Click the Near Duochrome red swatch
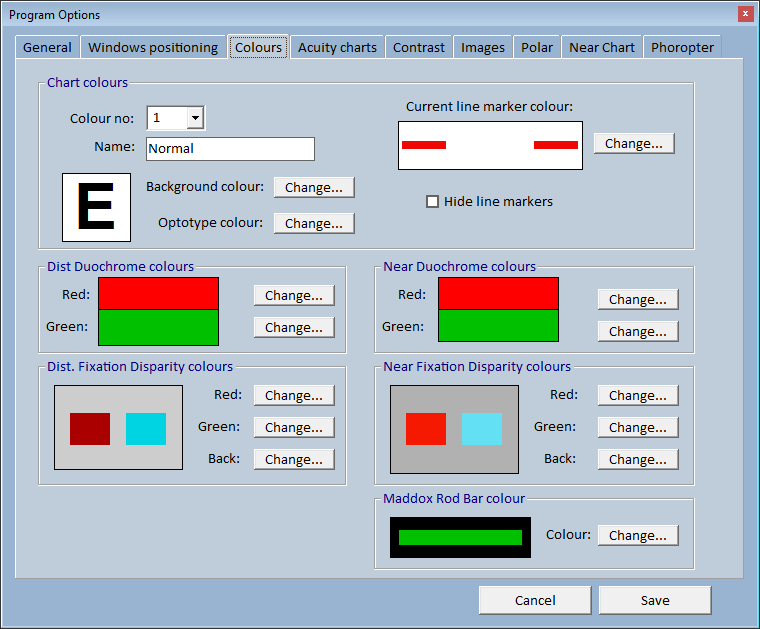Screen dimensions: 760x629 (498, 294)
